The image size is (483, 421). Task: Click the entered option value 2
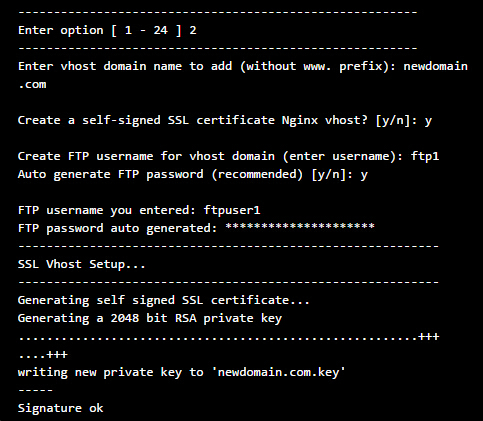[193, 31]
